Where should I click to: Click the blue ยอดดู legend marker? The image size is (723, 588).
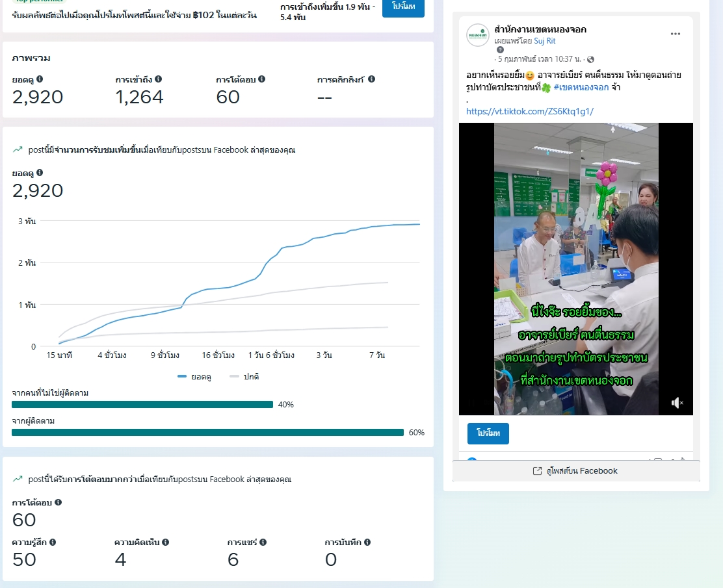tap(182, 376)
